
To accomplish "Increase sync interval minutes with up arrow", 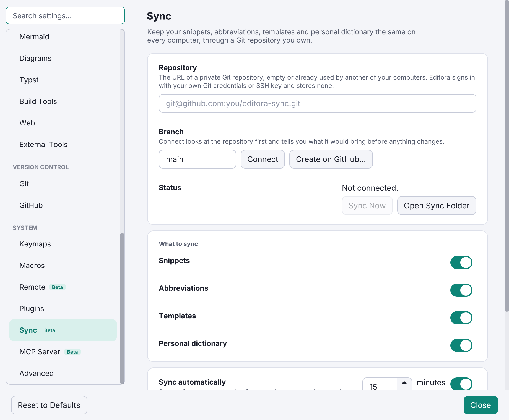I will (x=404, y=383).
